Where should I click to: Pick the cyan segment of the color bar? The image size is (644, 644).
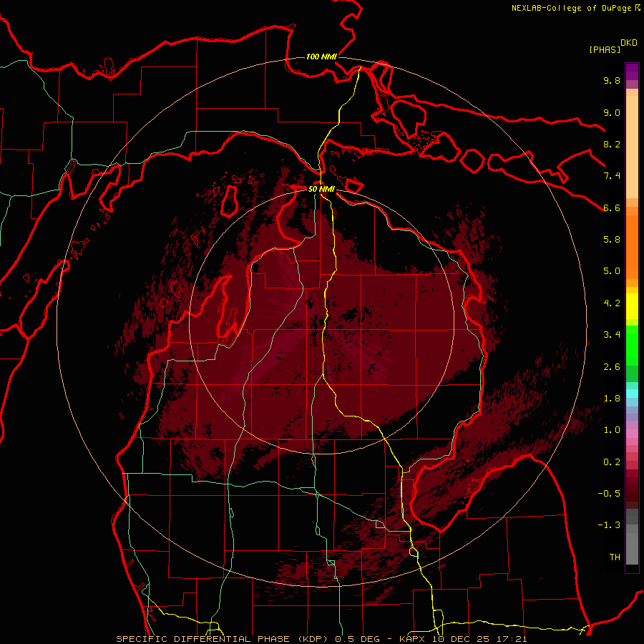pos(632,394)
